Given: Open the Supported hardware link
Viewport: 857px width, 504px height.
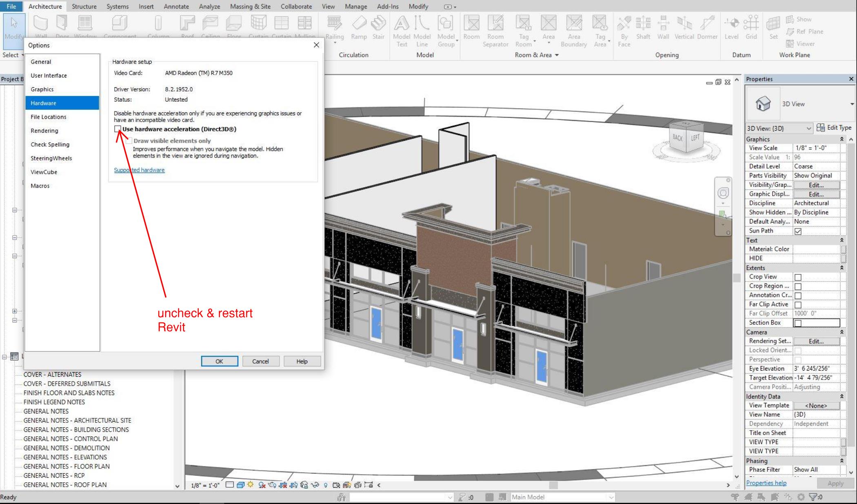Looking at the screenshot, I should click(x=139, y=170).
